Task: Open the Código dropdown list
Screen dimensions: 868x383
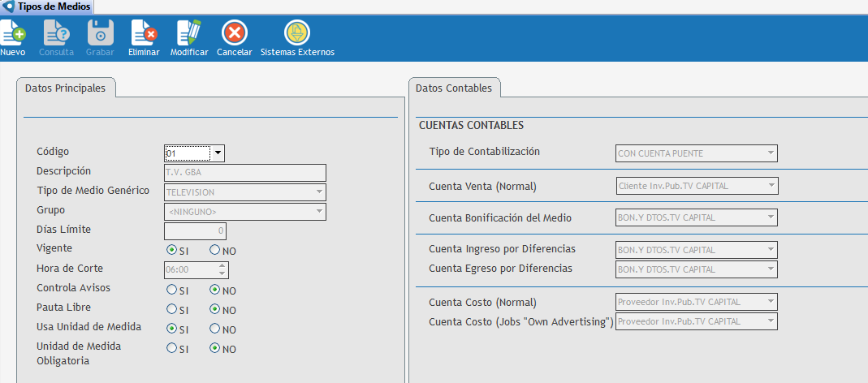Action: tap(218, 153)
